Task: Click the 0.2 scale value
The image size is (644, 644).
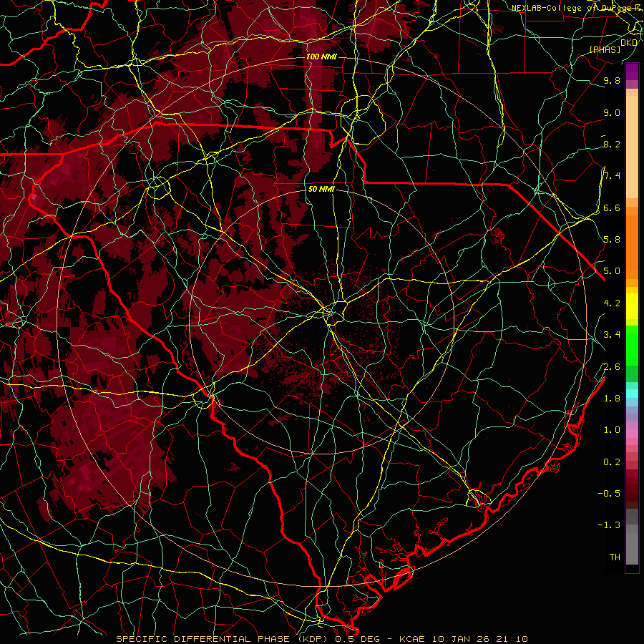Action: 612,462
